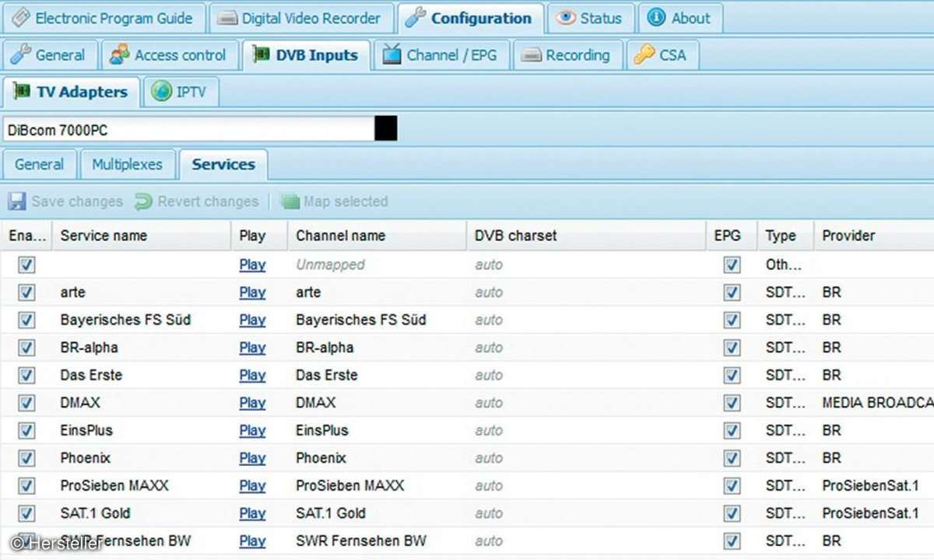Click the DVB Inputs card icon
934x560 pixels.
click(x=260, y=55)
